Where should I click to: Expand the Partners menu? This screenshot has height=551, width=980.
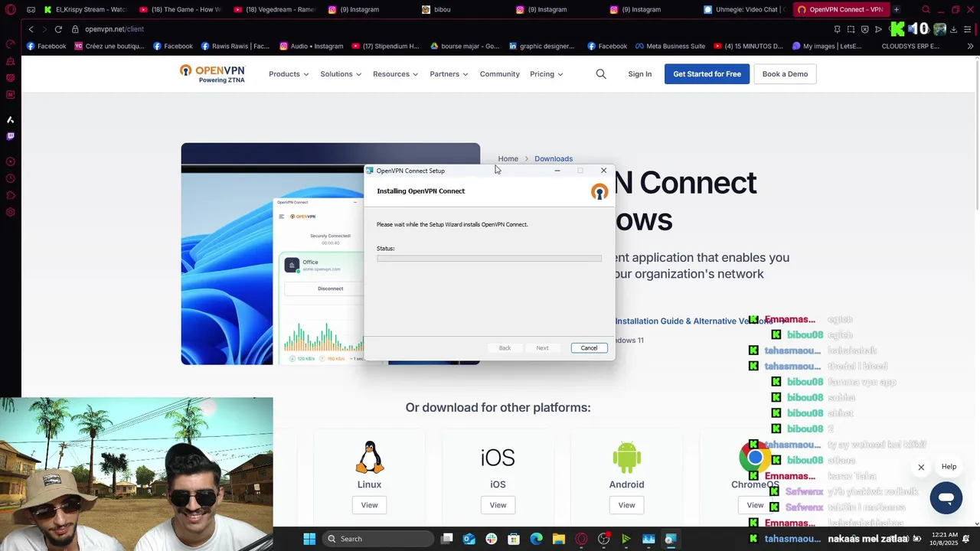click(449, 74)
